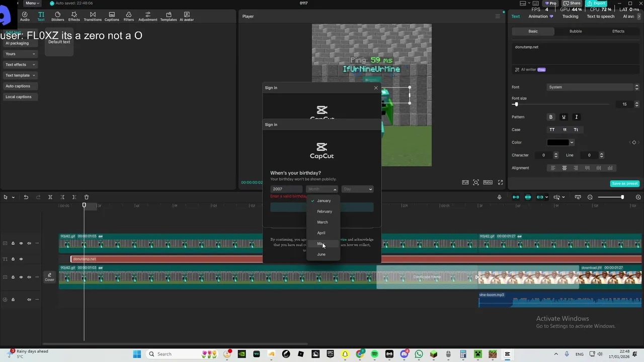Lock the vine-boom.mp3 audio track
Screen dimensions: 644x362
tap(13, 300)
